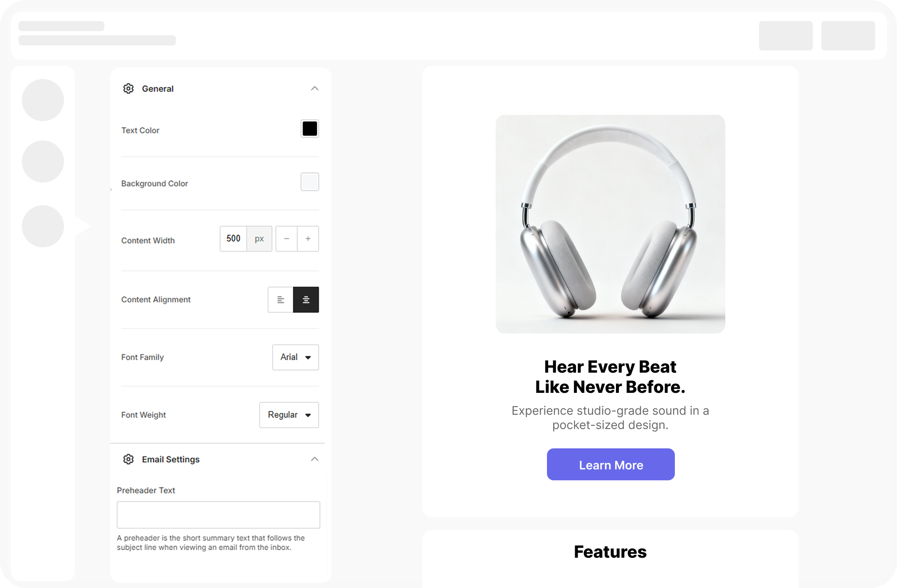Select the middle sidebar panel icon
Viewport: 897px width, 588px height.
click(42, 161)
